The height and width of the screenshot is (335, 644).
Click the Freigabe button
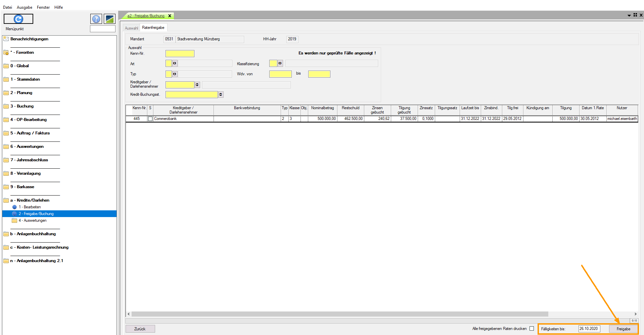(623, 329)
